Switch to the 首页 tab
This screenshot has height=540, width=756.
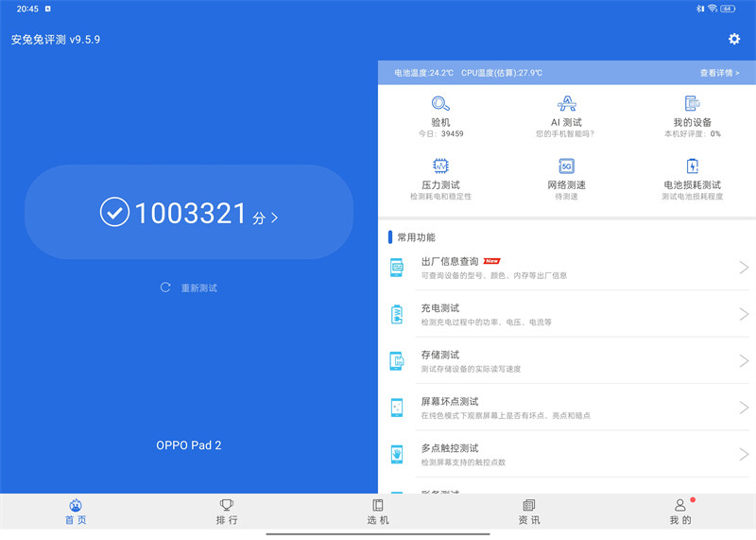tap(76, 512)
